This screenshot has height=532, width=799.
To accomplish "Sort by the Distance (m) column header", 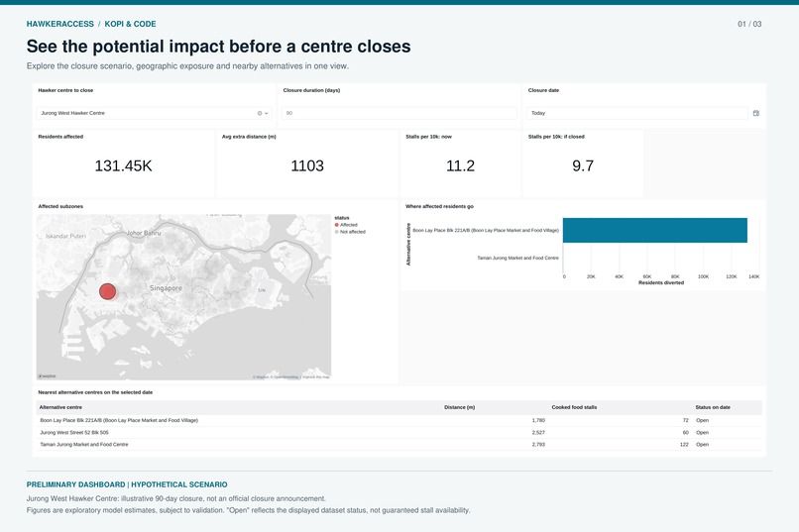I will click(459, 407).
